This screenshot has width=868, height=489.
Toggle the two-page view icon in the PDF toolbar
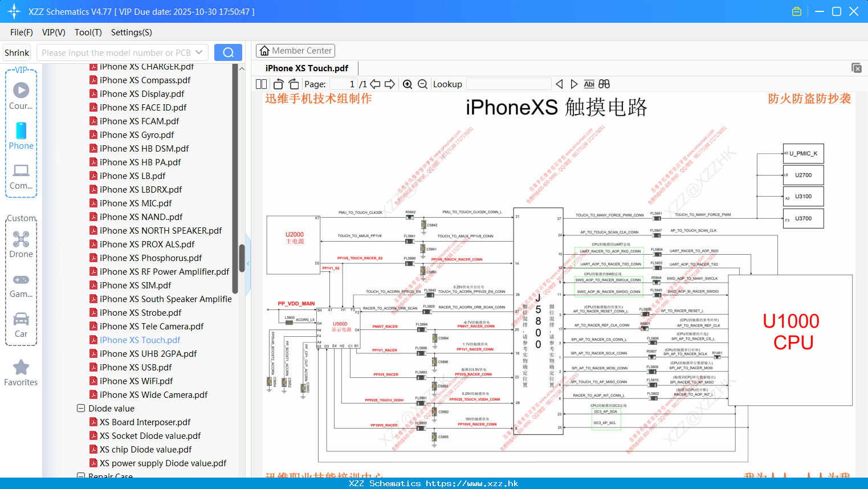261,84
